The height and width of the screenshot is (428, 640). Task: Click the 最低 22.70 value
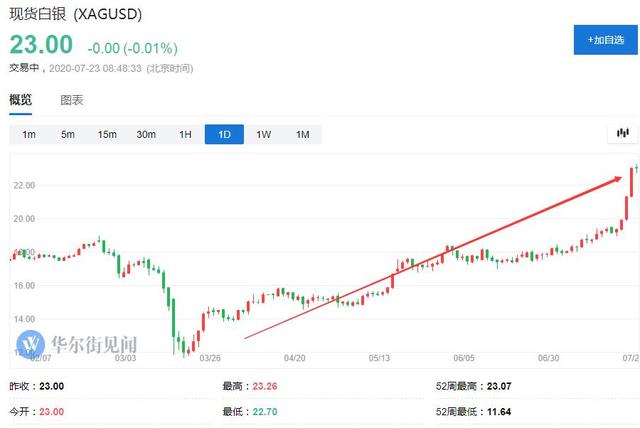tap(264, 411)
